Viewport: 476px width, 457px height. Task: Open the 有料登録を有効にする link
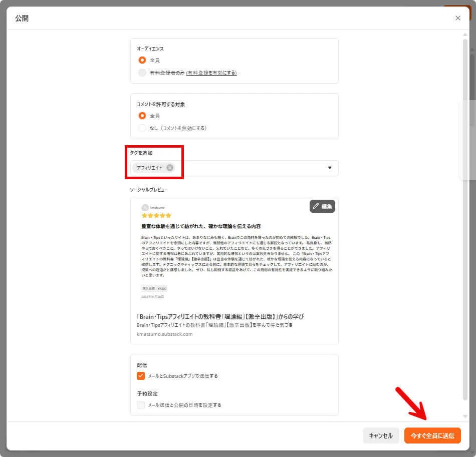[211, 73]
